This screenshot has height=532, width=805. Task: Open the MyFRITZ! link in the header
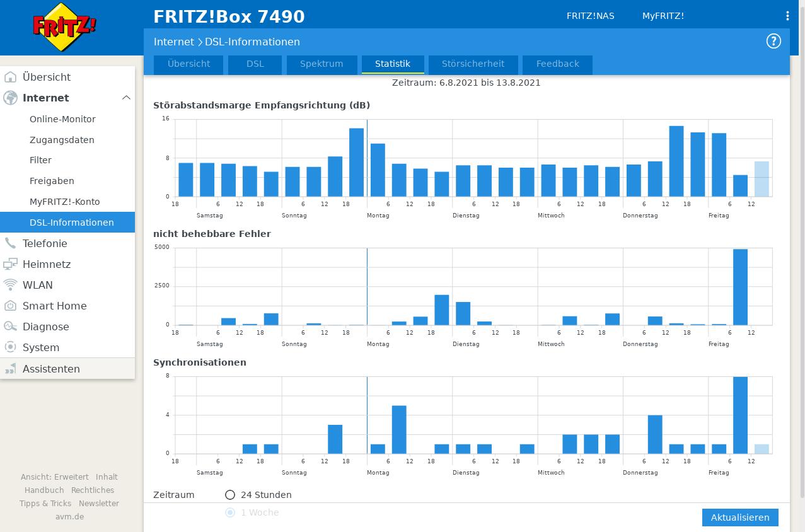(x=663, y=16)
